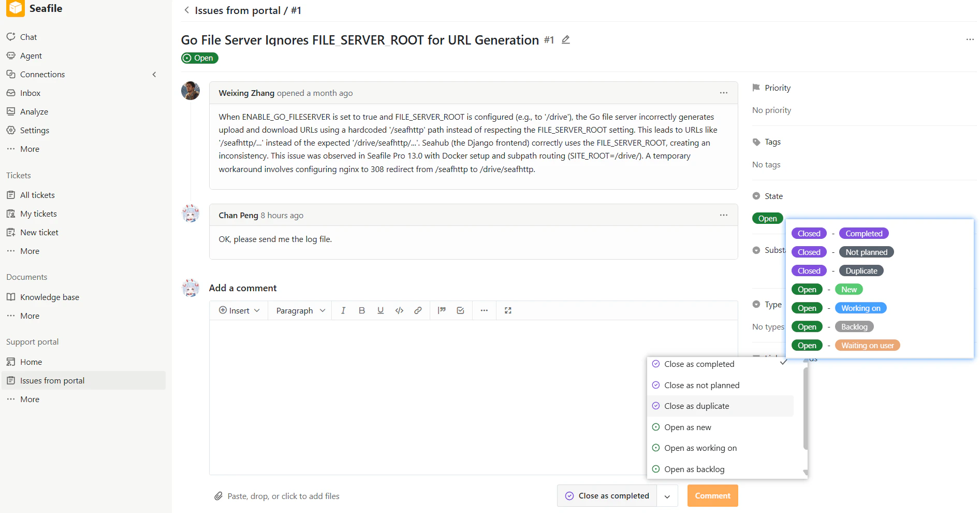Set state to Open - Working on
980x513 pixels.
pyautogui.click(x=839, y=308)
